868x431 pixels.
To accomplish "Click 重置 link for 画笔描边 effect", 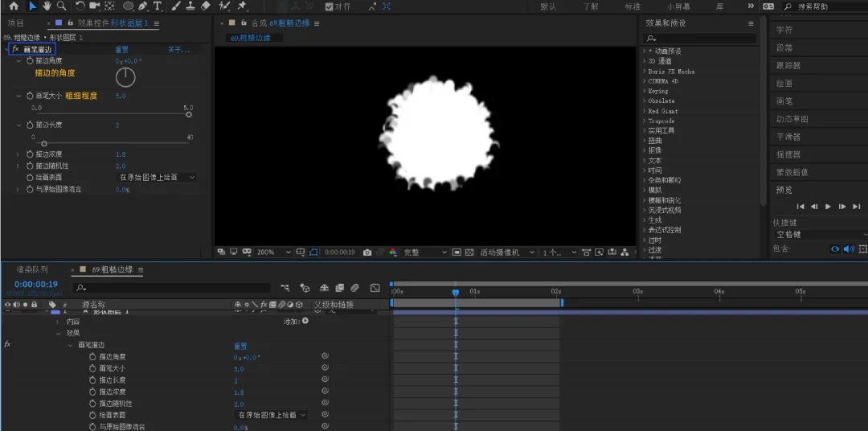I will point(122,49).
